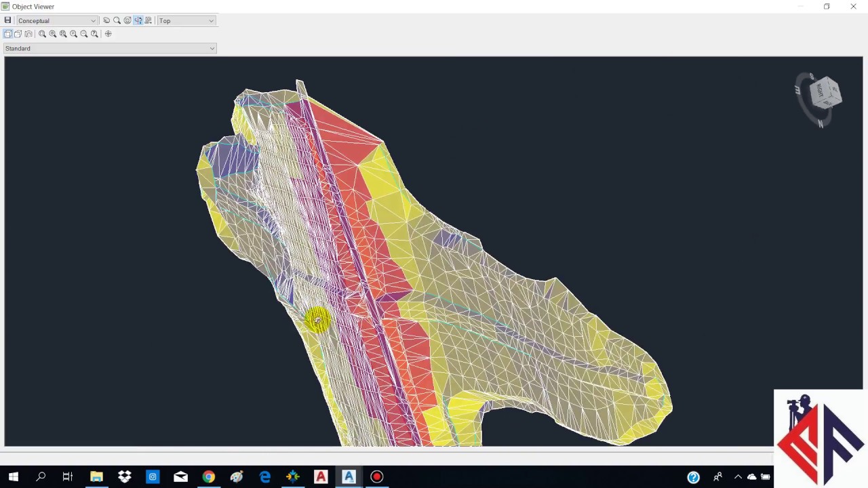The width and height of the screenshot is (868, 488).
Task: Open the Conceptual visual style dropdown
Action: click(57, 21)
